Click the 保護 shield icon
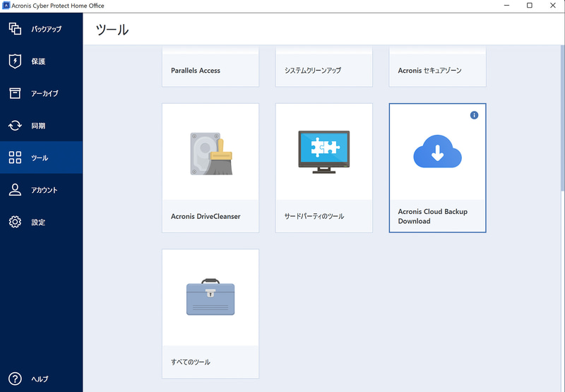 point(15,61)
